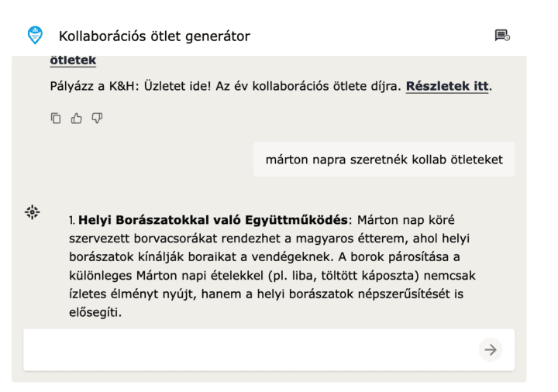Click the list number "1." marker
The height and width of the screenshot is (392, 558).
click(72, 220)
